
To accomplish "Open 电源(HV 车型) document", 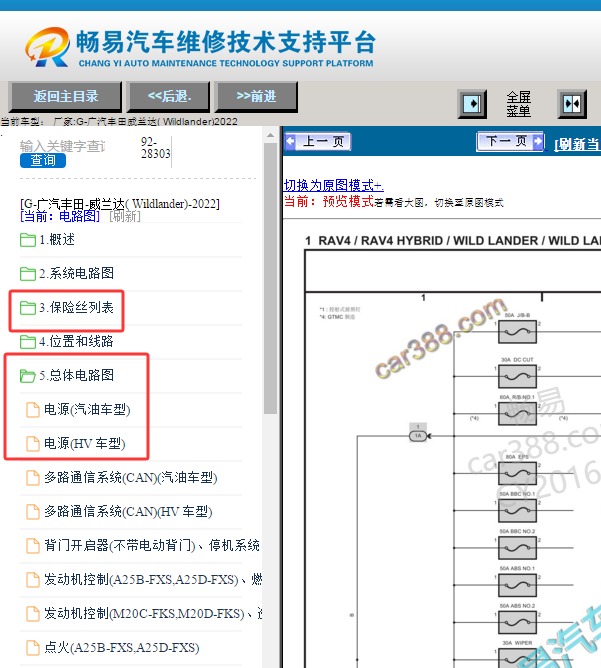I will [85, 443].
